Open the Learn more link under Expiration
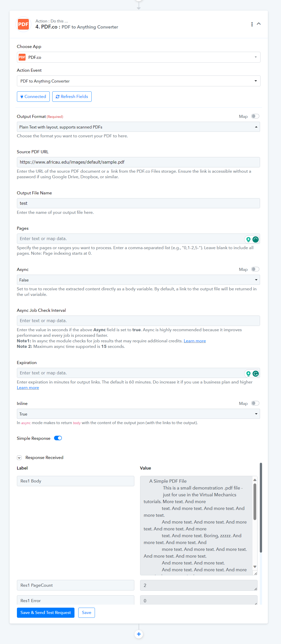Screen dimensions: 281x644 point(28,388)
